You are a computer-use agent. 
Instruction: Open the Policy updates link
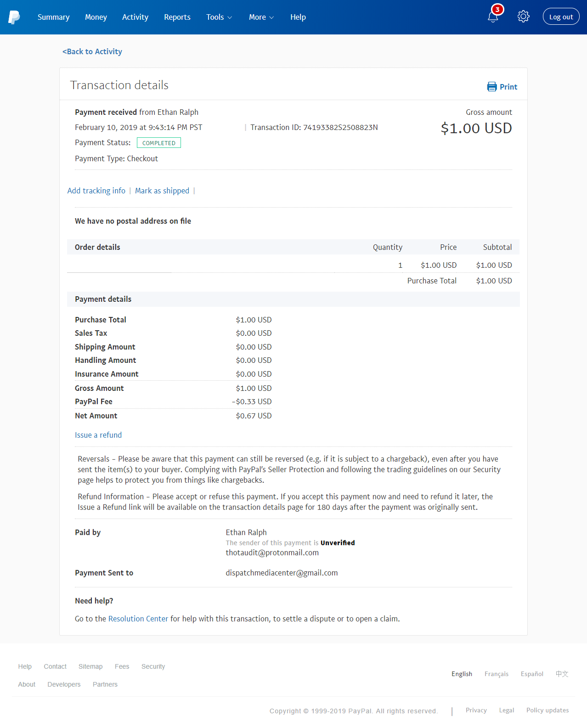click(547, 710)
